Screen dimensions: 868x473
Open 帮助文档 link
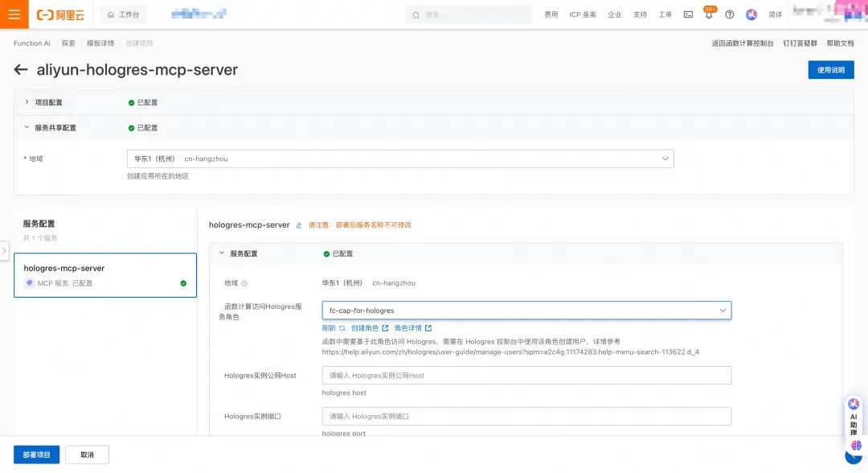(x=840, y=43)
